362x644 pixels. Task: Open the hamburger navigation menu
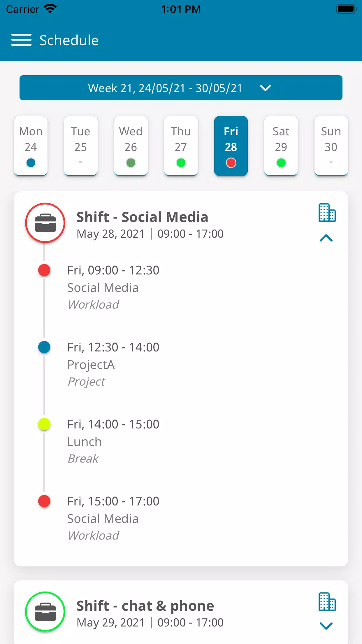coord(21,40)
